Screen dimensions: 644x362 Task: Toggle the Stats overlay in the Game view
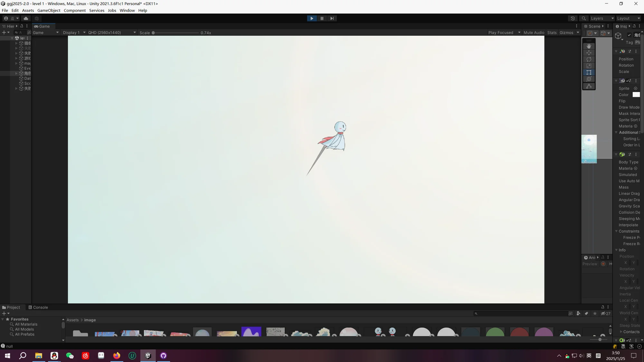pos(552,32)
